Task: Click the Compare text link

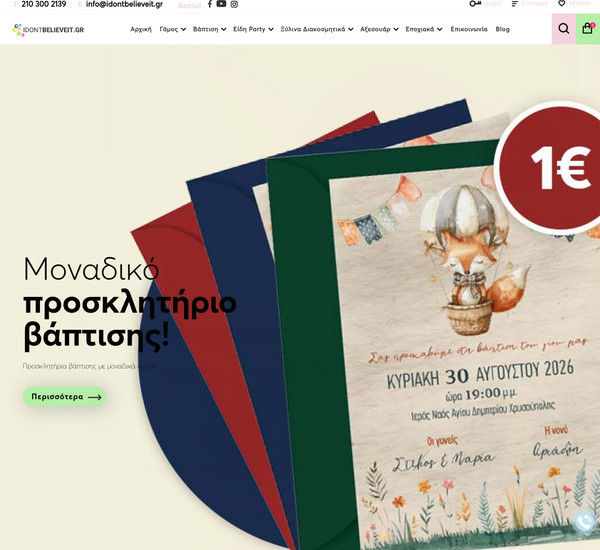Action: (535, 3)
